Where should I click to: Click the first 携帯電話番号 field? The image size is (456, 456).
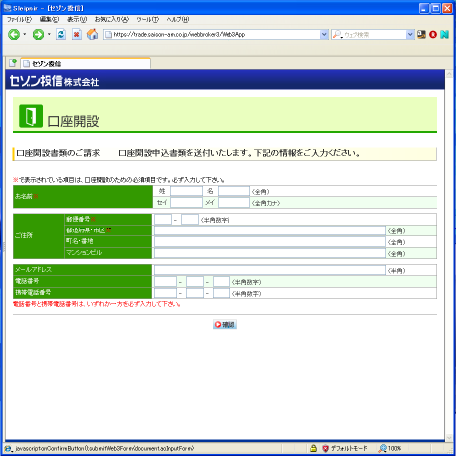point(165,293)
